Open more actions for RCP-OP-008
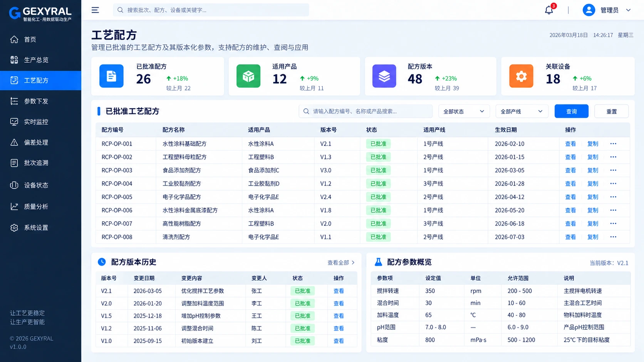Screen dimensions: 644x362 tap(613, 237)
